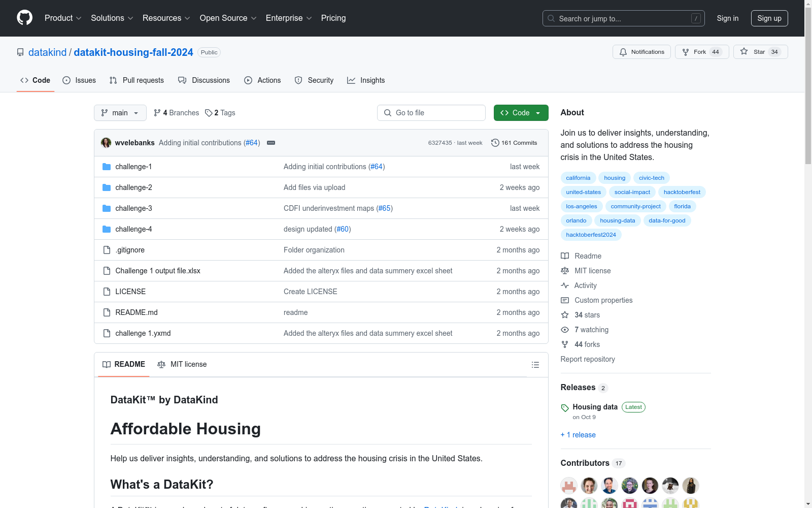812x508 pixels.
Task: Open the green Code dropdown button
Action: [521, 113]
